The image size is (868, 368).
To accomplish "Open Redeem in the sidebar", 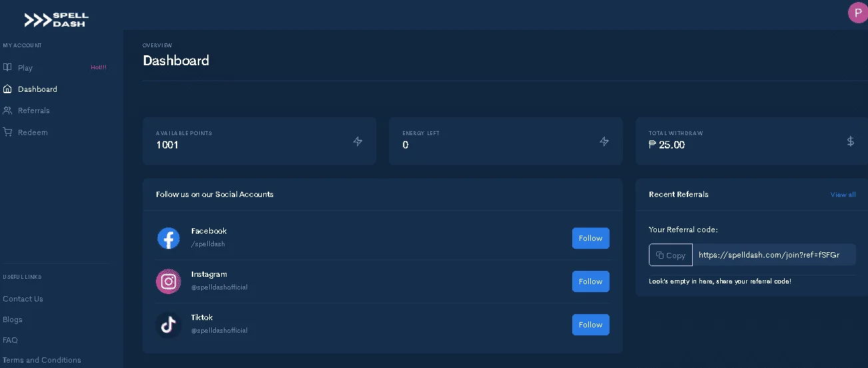I will click(33, 132).
